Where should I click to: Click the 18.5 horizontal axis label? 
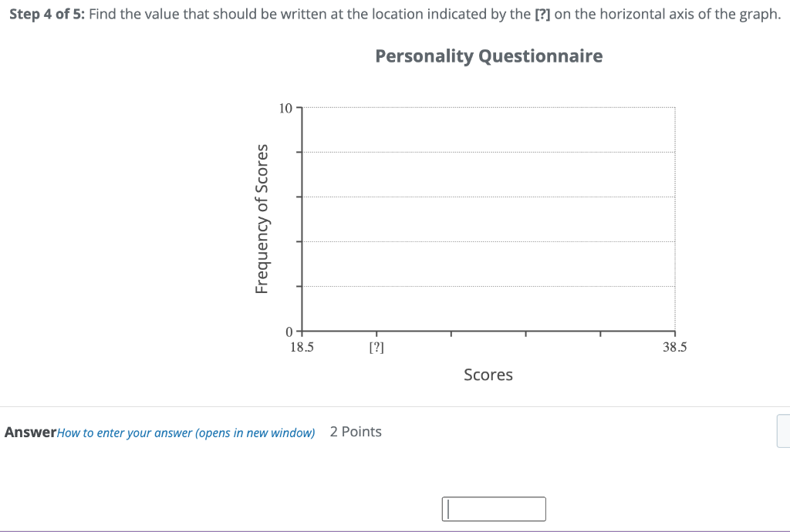(302, 347)
